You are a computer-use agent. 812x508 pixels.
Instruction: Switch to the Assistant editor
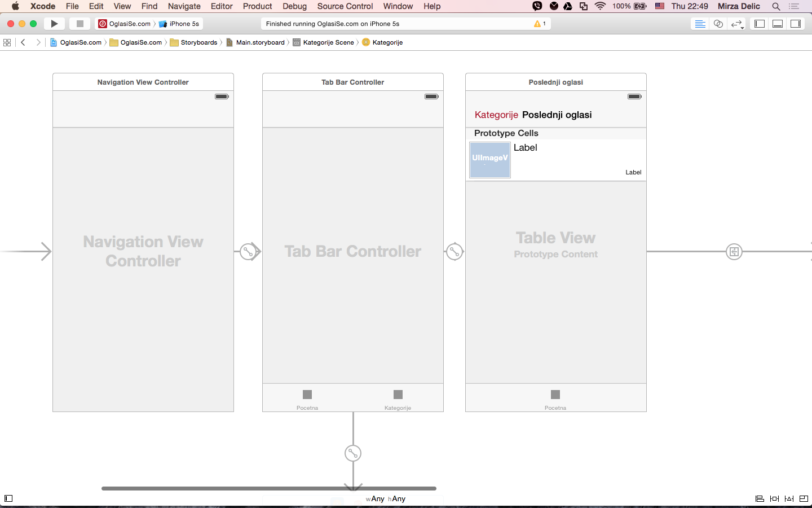tap(718, 24)
